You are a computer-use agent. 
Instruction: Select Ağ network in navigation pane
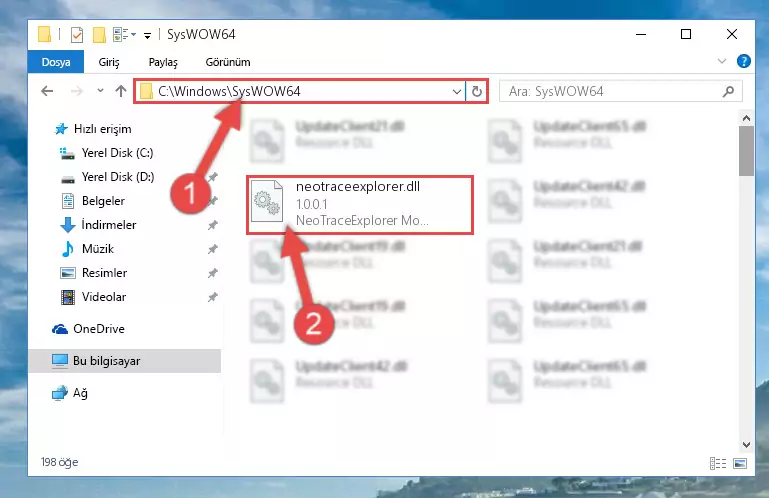pos(80,393)
